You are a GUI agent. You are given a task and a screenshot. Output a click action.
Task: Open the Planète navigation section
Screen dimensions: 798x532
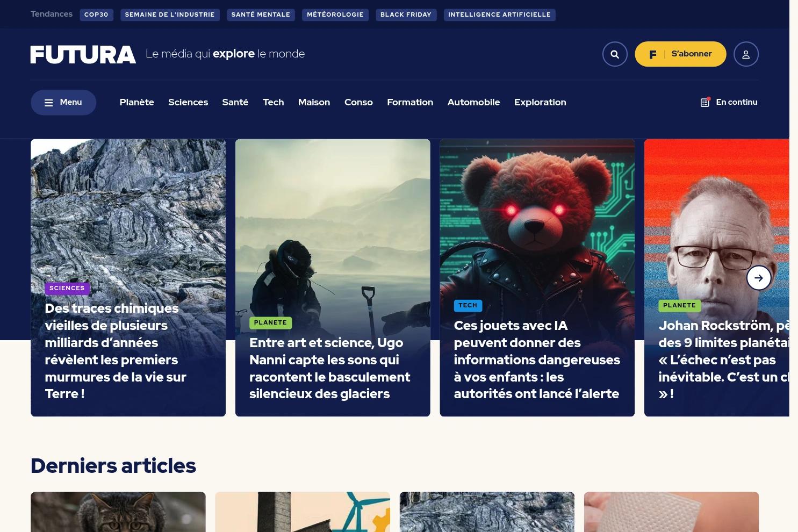pyautogui.click(x=137, y=102)
